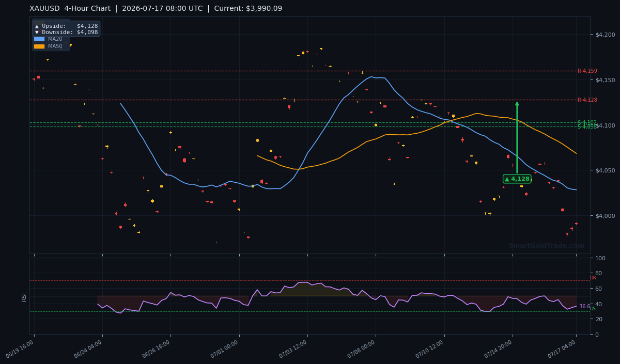
Task: Click the RSI axis tick 100
Action: click(x=600, y=258)
